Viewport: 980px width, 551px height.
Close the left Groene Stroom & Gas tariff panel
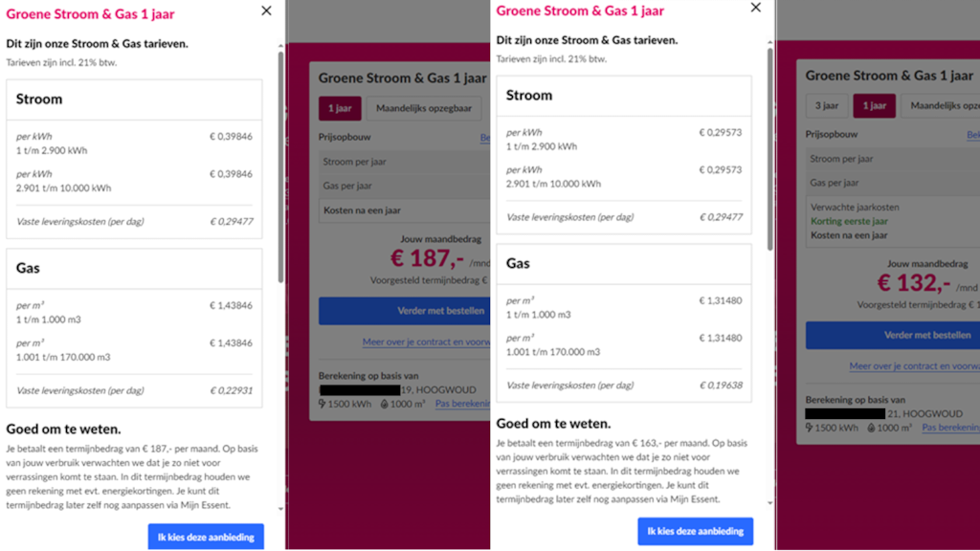coord(266,11)
